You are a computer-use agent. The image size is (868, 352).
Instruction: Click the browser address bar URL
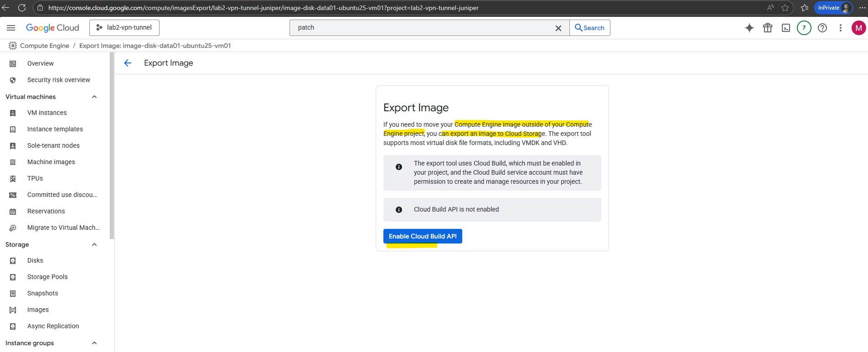pos(263,8)
